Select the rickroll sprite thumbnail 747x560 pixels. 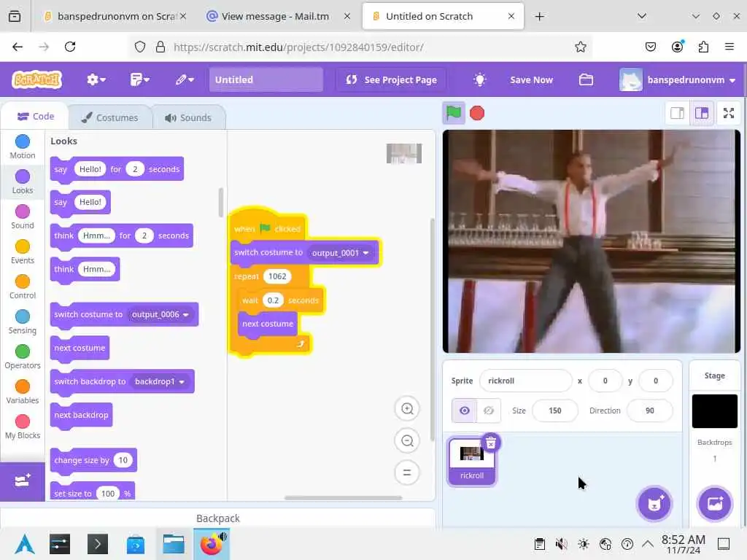pos(472,462)
